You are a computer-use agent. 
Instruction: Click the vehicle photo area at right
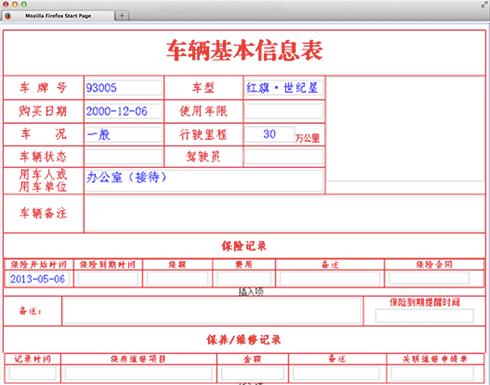[x=405, y=129]
